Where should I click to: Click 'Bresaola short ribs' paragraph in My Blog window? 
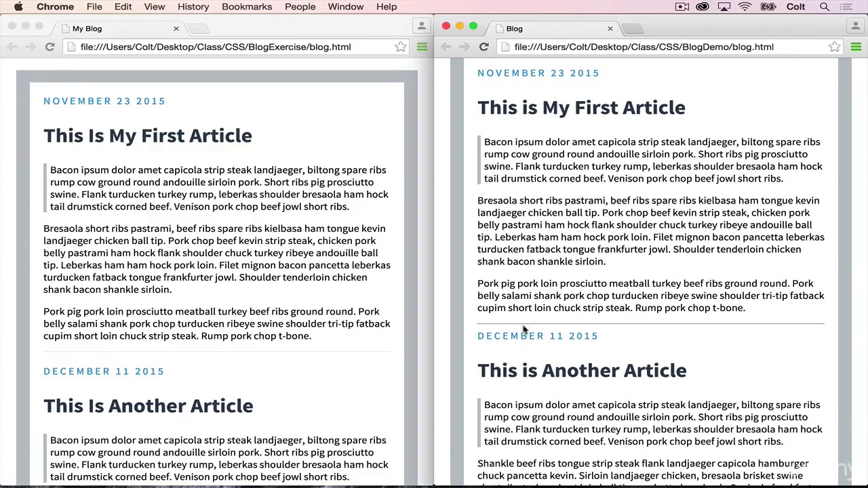pyautogui.click(x=217, y=259)
